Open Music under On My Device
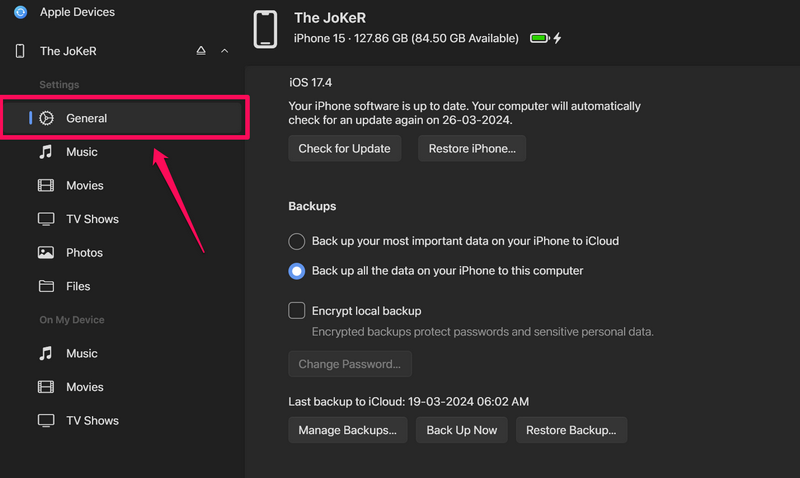 (81, 354)
